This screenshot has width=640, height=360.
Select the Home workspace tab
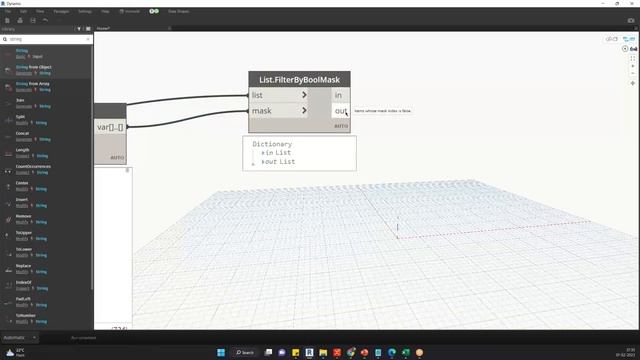click(103, 29)
